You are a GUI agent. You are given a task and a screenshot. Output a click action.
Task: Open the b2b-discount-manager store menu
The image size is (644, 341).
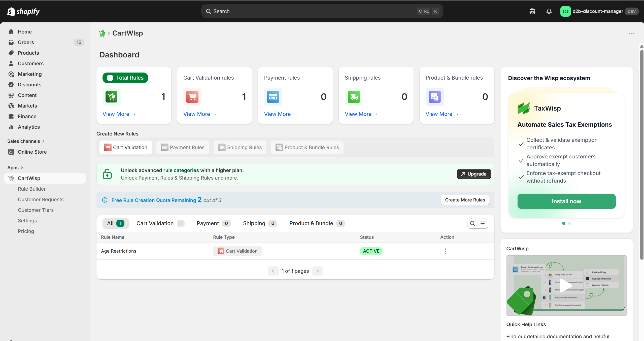pos(599,11)
